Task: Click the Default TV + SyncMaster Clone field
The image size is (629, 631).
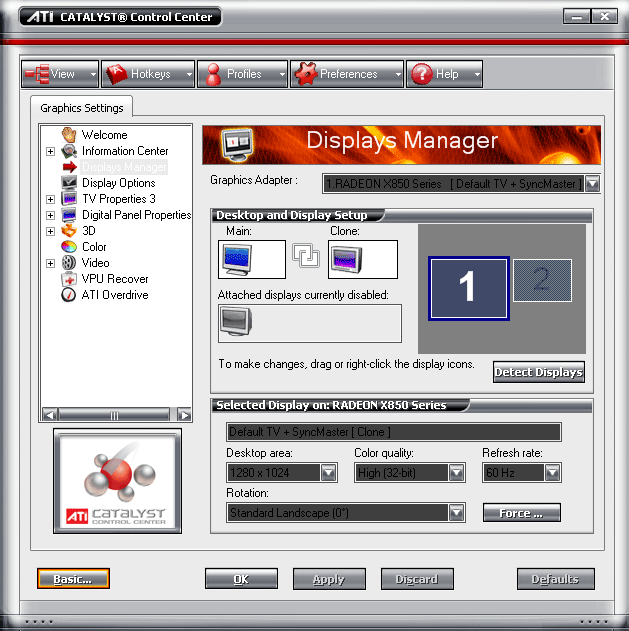Action: click(394, 432)
